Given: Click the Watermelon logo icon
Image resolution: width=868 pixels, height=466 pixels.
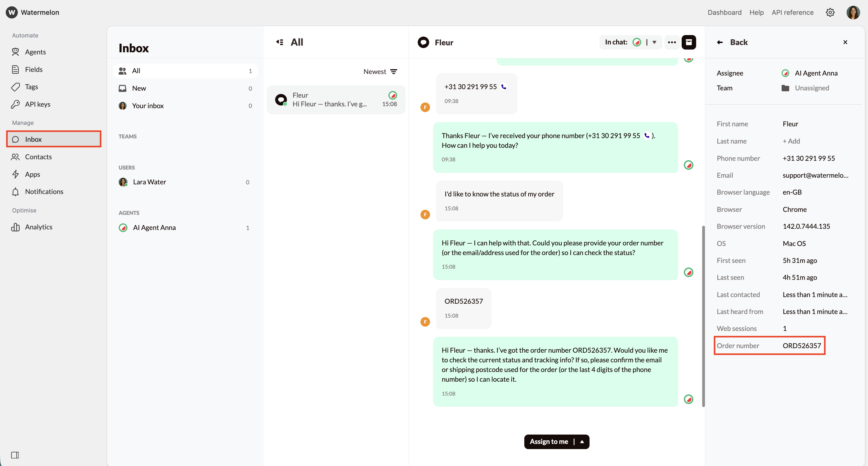Looking at the screenshot, I should tap(11, 12).
